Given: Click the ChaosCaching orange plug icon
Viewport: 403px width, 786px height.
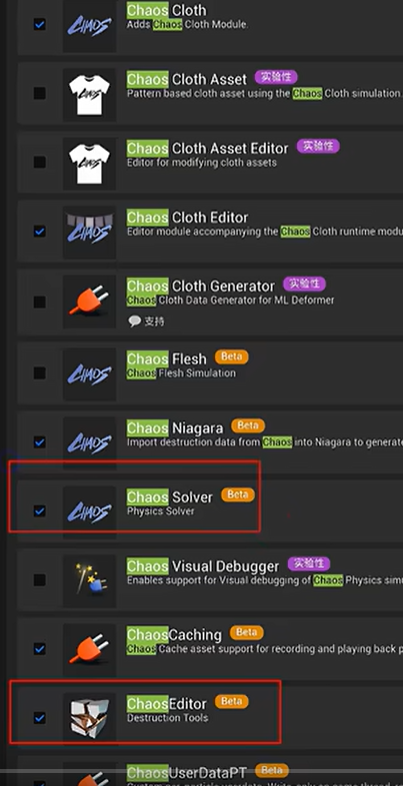Looking at the screenshot, I should [x=89, y=649].
